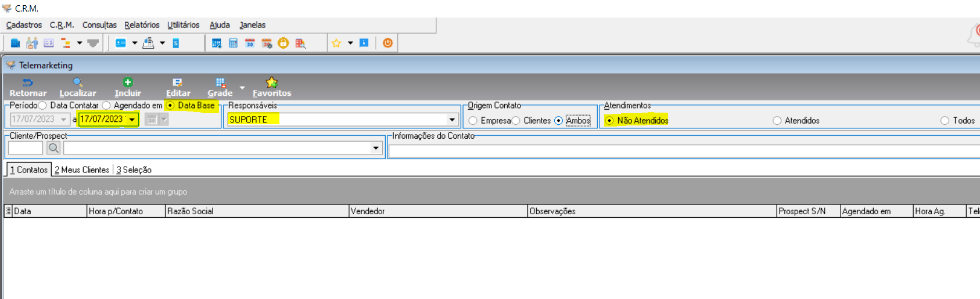Click the cash register toolbar icon
This screenshot has width=980, height=299.
[x=149, y=43]
